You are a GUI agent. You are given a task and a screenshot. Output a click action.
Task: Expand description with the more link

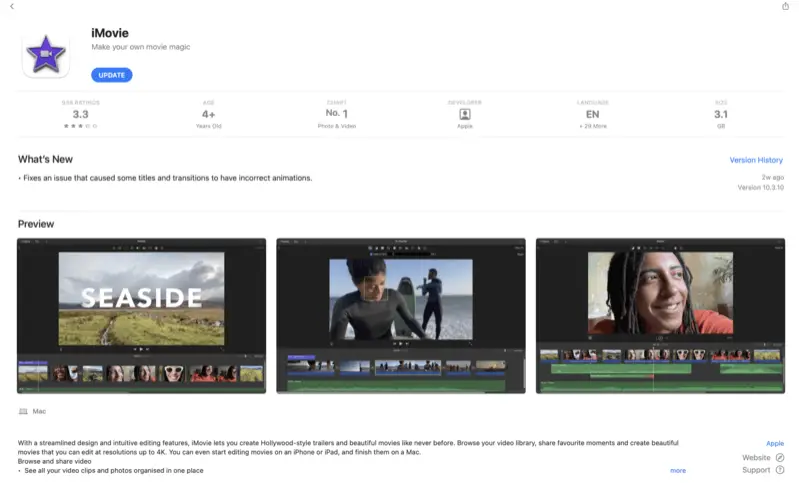click(x=678, y=470)
